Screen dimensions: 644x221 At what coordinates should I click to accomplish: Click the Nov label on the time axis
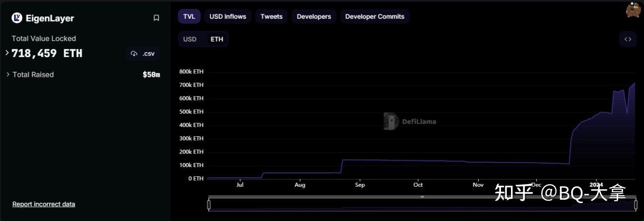pos(478,185)
